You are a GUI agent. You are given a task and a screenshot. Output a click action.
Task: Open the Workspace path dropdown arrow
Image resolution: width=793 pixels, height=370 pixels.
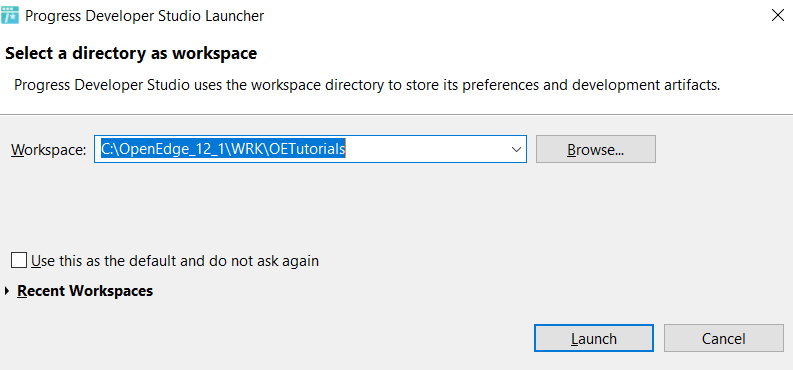coord(516,150)
